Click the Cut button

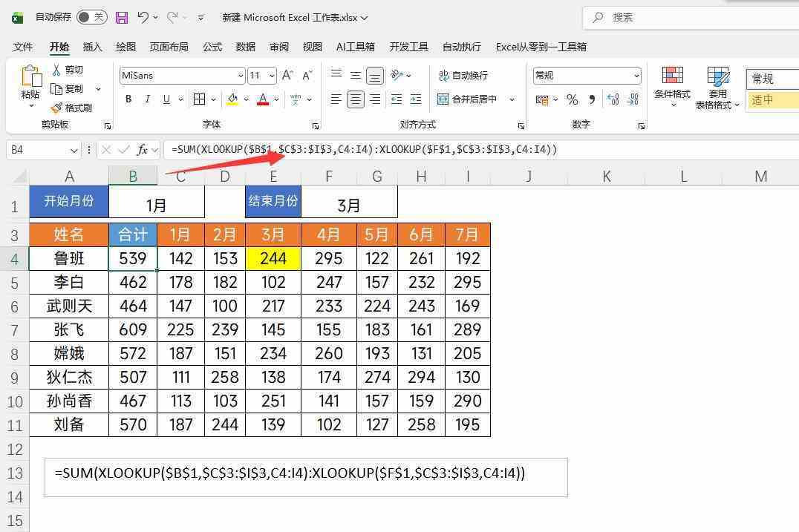[x=68, y=70]
